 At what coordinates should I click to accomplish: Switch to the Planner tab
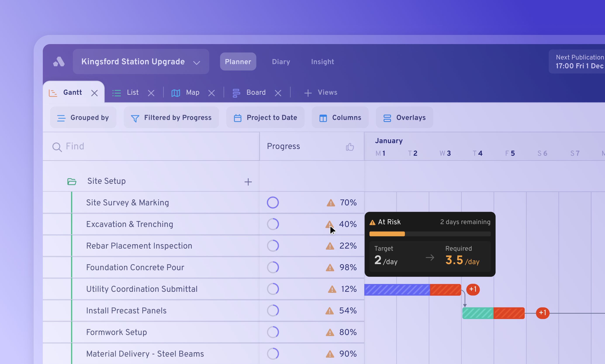click(238, 62)
